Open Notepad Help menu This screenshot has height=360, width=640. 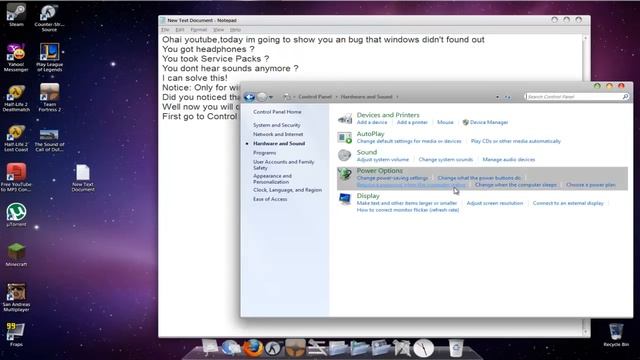pyautogui.click(x=235, y=30)
